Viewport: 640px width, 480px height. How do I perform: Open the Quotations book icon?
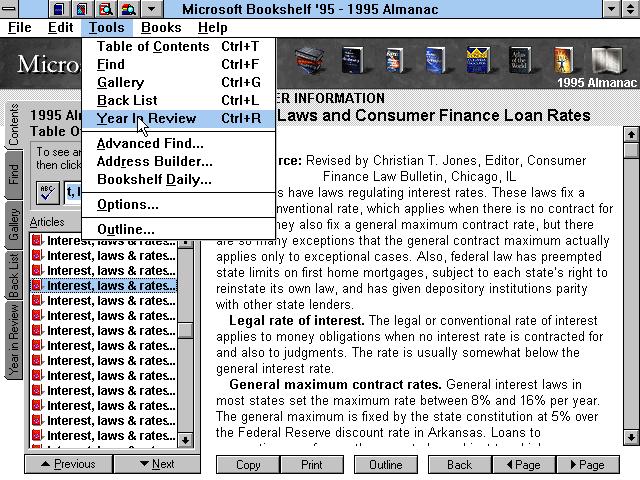point(436,60)
